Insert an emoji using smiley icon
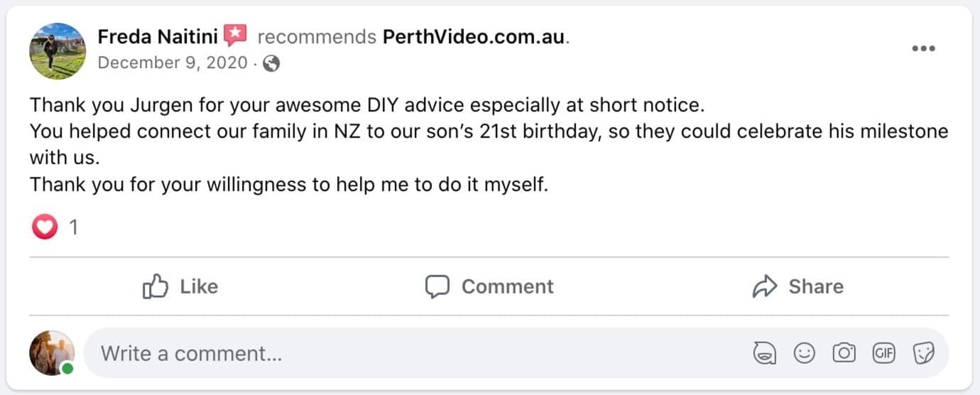This screenshot has height=395, width=980. (x=804, y=353)
